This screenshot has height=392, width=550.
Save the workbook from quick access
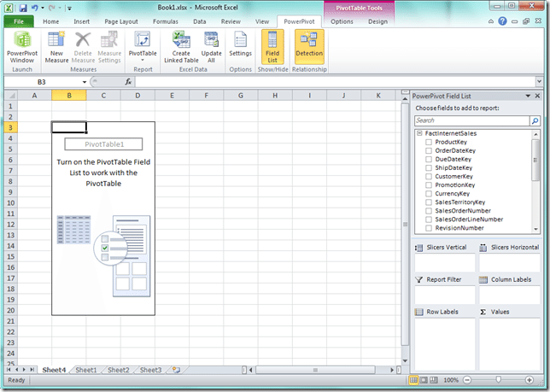23,8
